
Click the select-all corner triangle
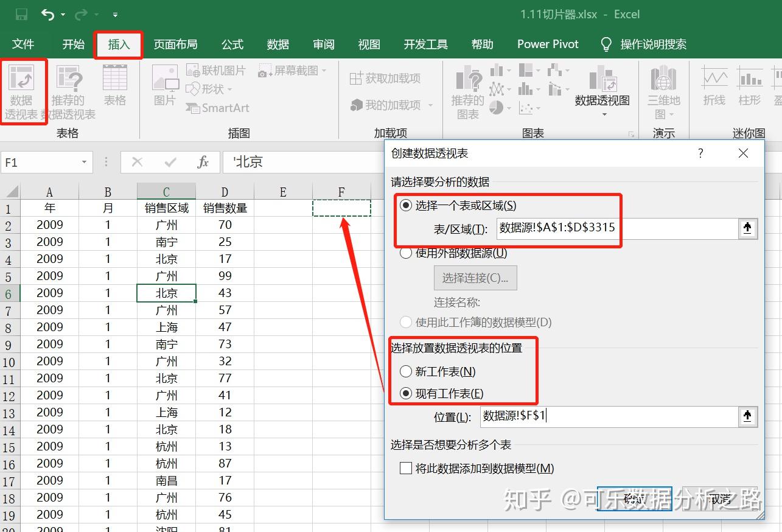click(11, 192)
